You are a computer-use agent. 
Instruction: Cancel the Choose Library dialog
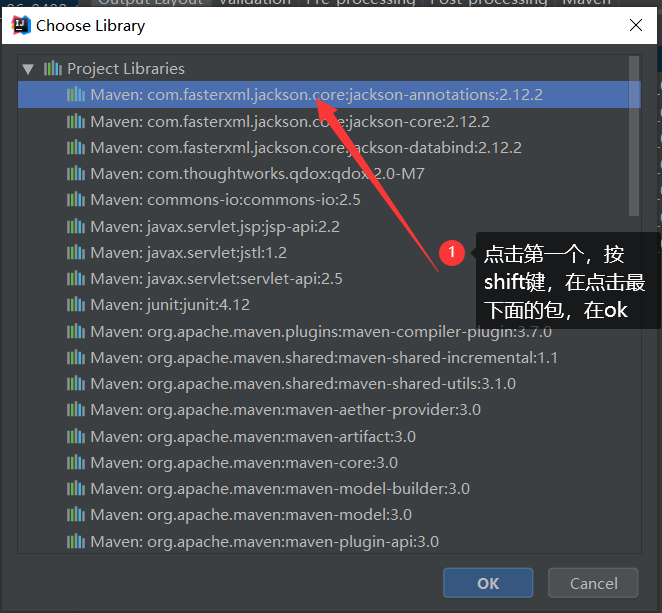tap(593, 583)
